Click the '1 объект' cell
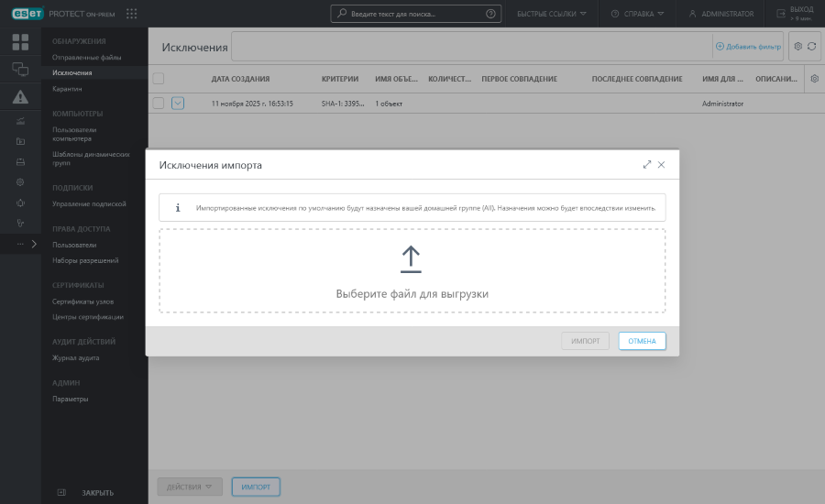 click(x=389, y=104)
